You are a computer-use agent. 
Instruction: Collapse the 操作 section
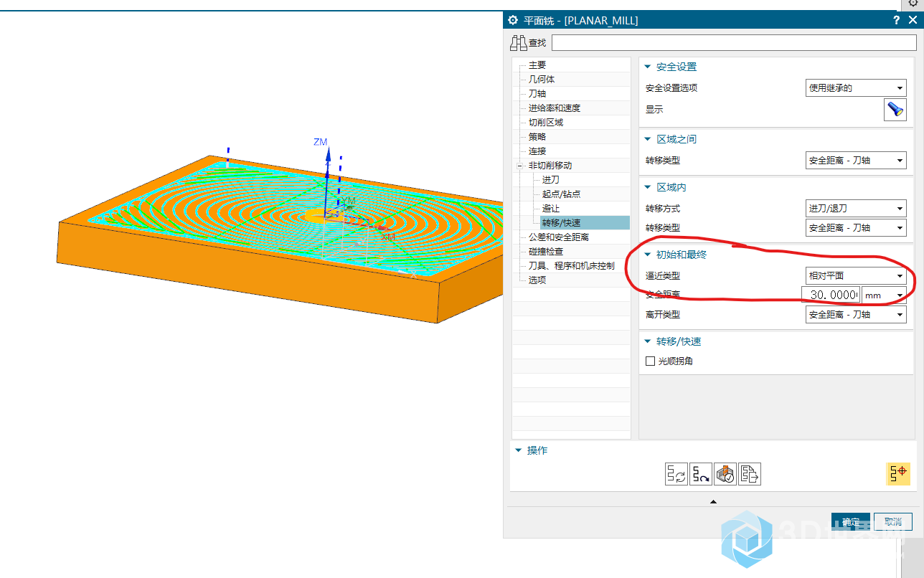[518, 450]
